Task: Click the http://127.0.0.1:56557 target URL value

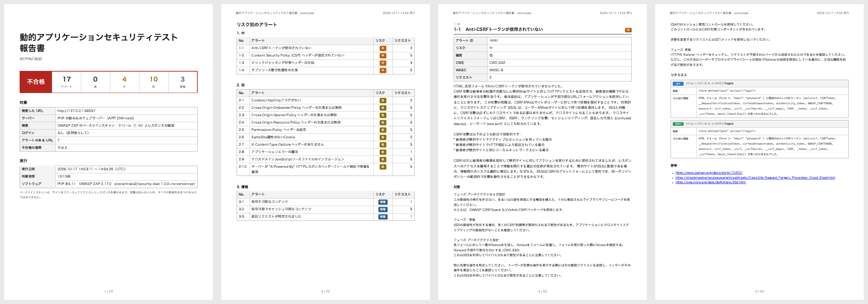Action: click(x=76, y=111)
